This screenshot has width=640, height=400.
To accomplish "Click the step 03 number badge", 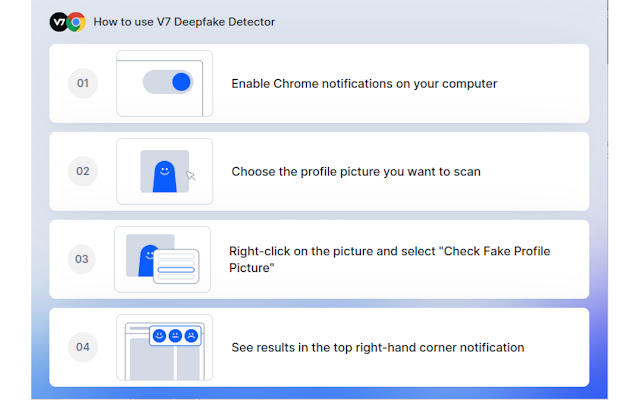I will point(82,259).
